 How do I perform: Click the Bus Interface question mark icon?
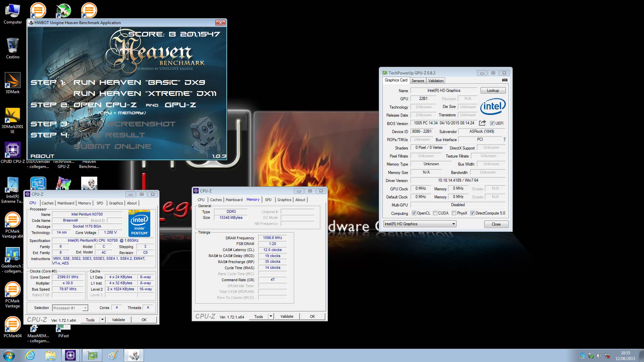(x=504, y=139)
